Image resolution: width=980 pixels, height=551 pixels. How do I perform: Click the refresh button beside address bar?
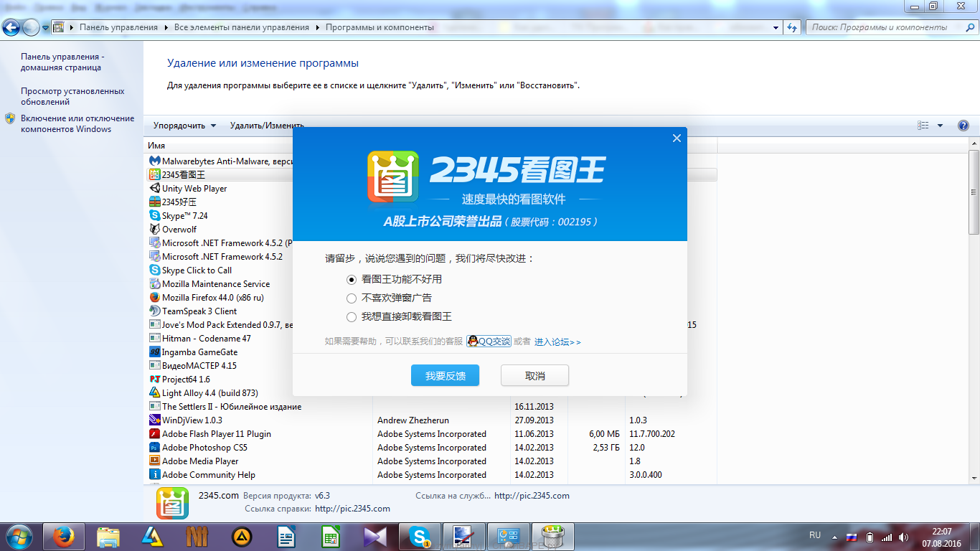(x=792, y=27)
